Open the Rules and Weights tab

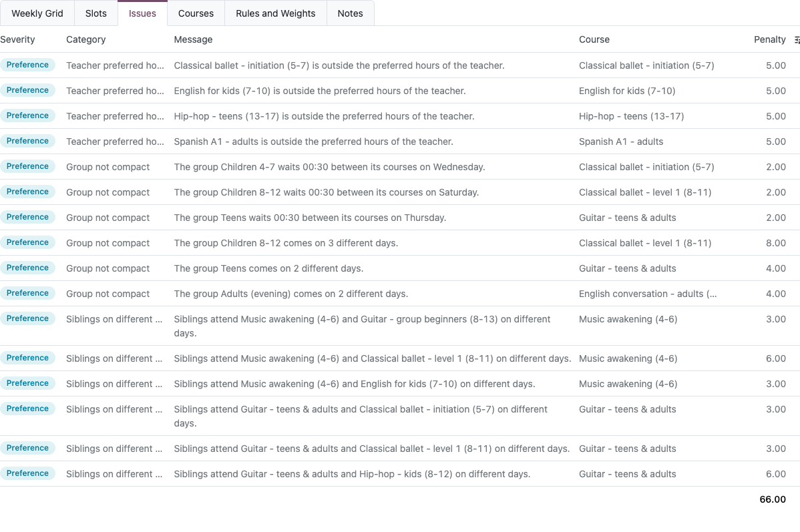click(276, 13)
